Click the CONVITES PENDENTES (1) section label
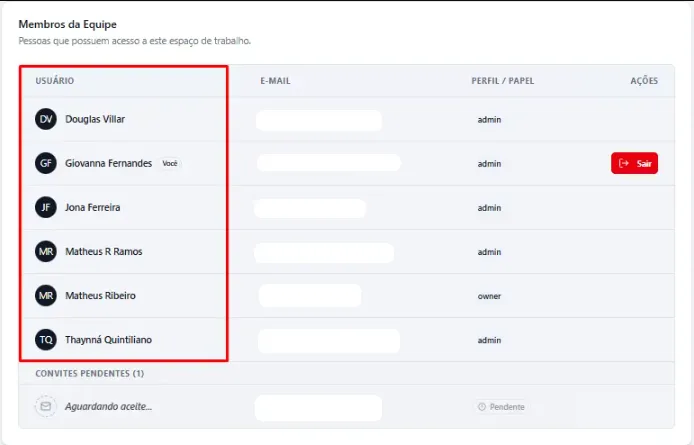694x445 pixels. [90, 374]
